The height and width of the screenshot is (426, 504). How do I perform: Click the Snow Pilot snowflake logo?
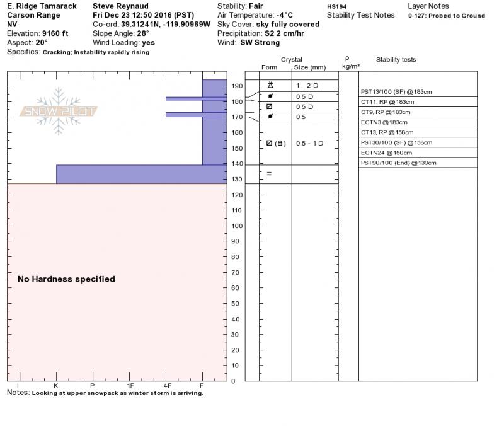(x=59, y=112)
